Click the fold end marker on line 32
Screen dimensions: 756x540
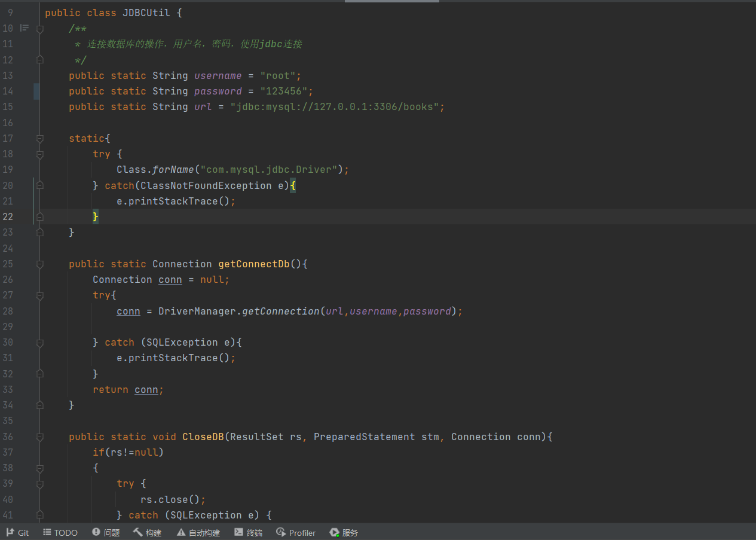(40, 374)
